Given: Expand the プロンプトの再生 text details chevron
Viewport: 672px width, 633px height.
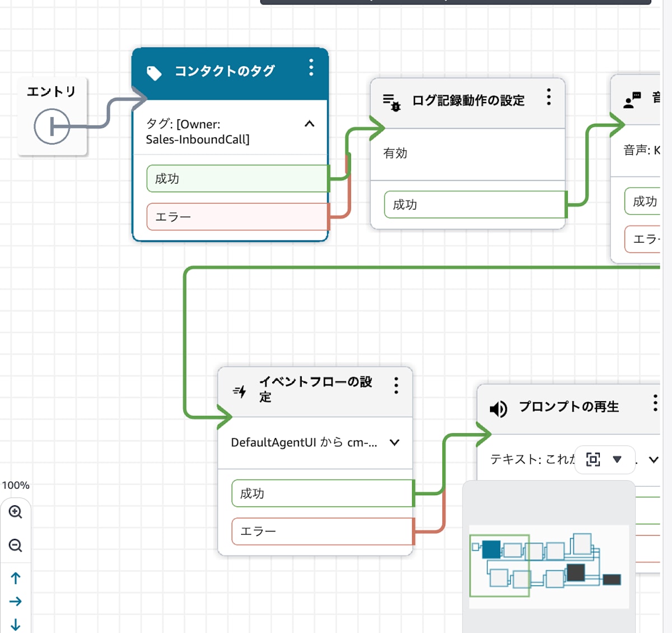Looking at the screenshot, I should (x=654, y=460).
